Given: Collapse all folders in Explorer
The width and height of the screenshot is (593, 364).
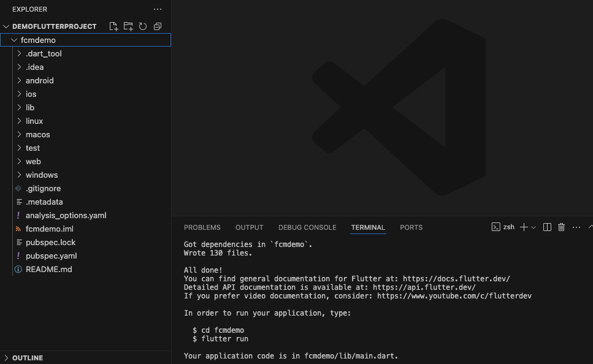Looking at the screenshot, I should (x=158, y=26).
